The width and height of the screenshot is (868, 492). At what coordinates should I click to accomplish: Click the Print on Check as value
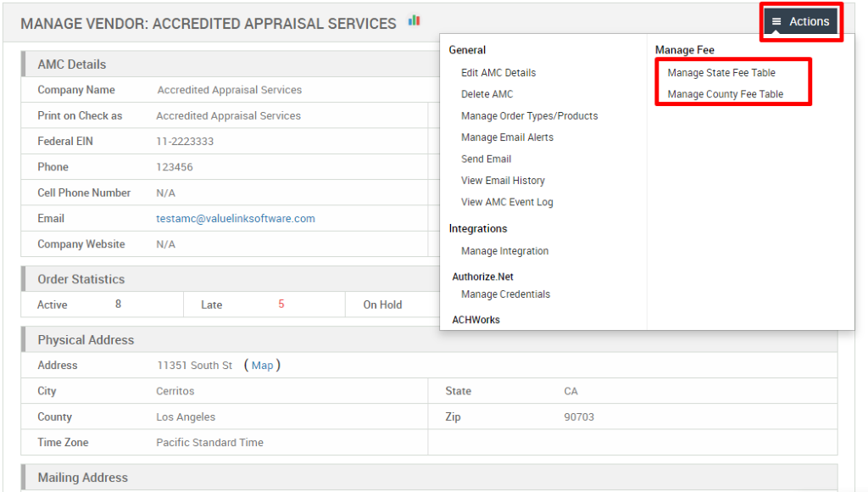pos(229,116)
